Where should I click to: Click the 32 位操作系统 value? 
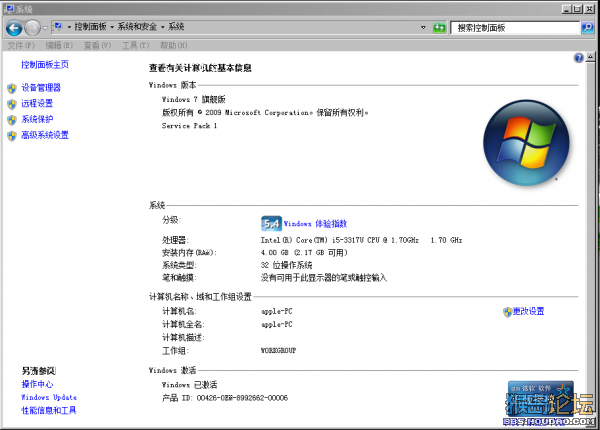[286, 265]
